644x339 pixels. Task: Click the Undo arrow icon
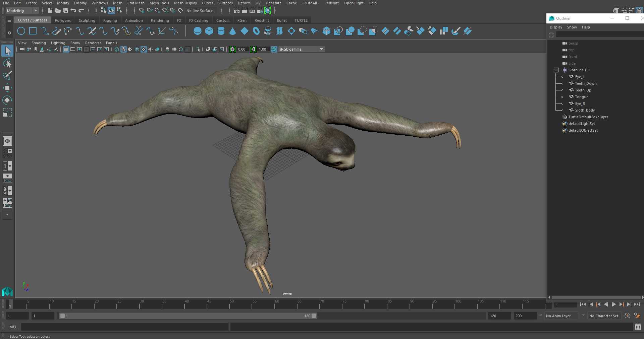point(73,11)
